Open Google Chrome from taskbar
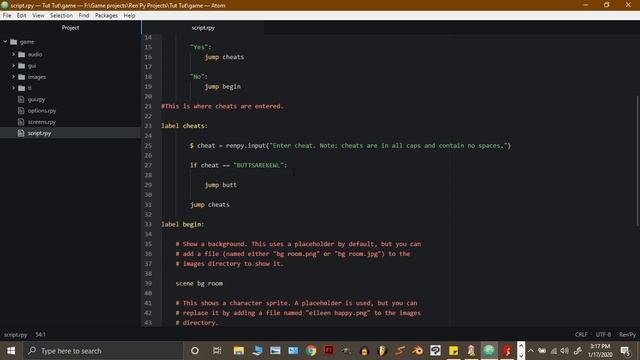The image size is (640, 360). (311, 351)
